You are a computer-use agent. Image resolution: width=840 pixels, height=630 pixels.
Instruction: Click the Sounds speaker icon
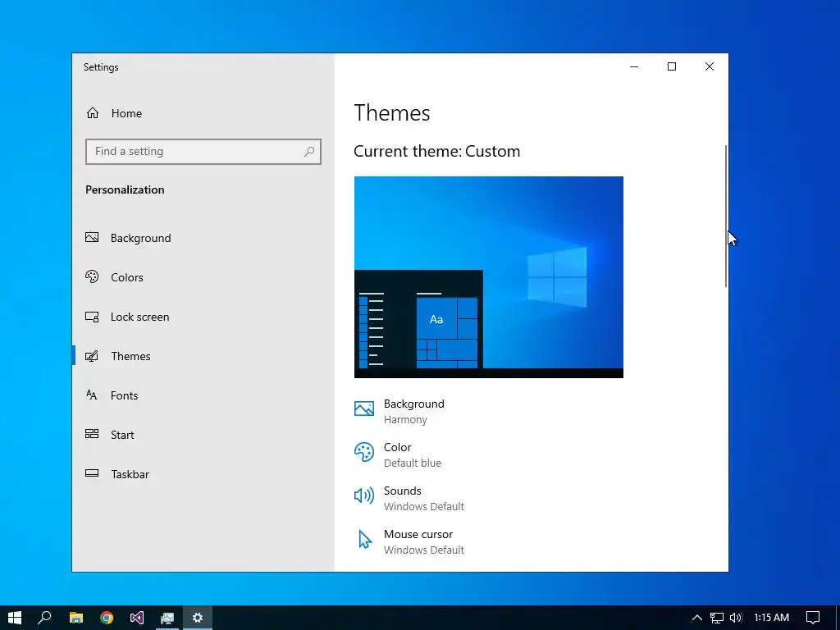[x=363, y=495]
